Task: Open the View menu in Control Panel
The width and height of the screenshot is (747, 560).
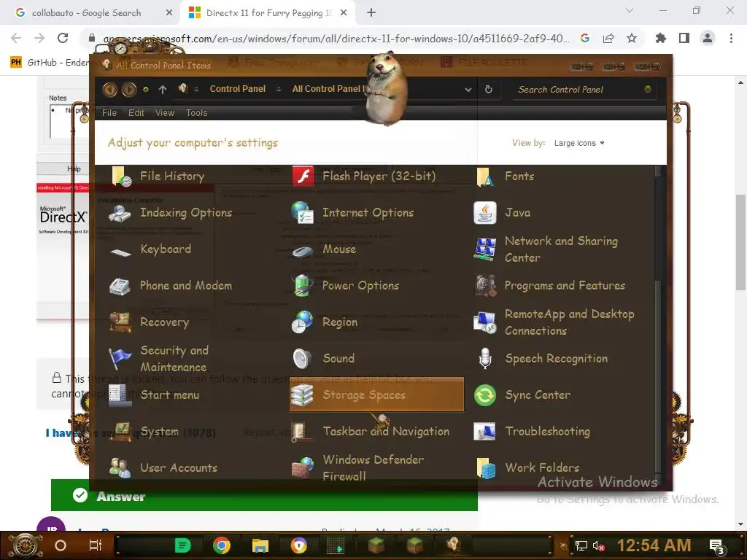Action: [x=164, y=113]
